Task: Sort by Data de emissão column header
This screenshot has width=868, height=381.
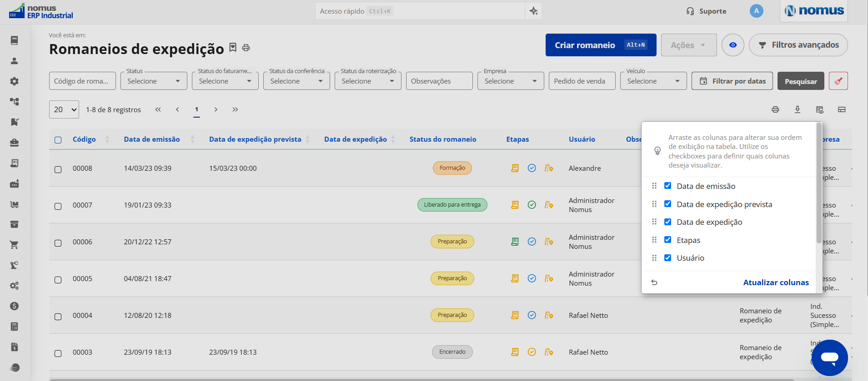Action: pyautogui.click(x=152, y=139)
